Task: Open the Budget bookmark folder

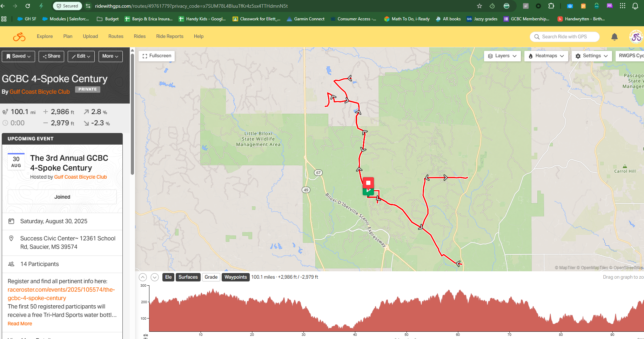Action: click(108, 19)
